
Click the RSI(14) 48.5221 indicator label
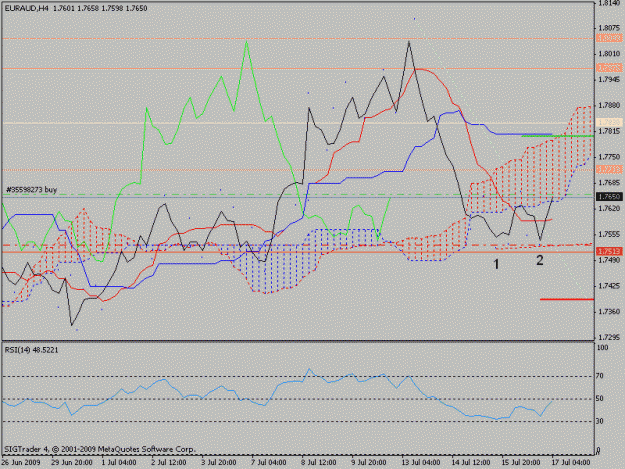click(x=31, y=350)
